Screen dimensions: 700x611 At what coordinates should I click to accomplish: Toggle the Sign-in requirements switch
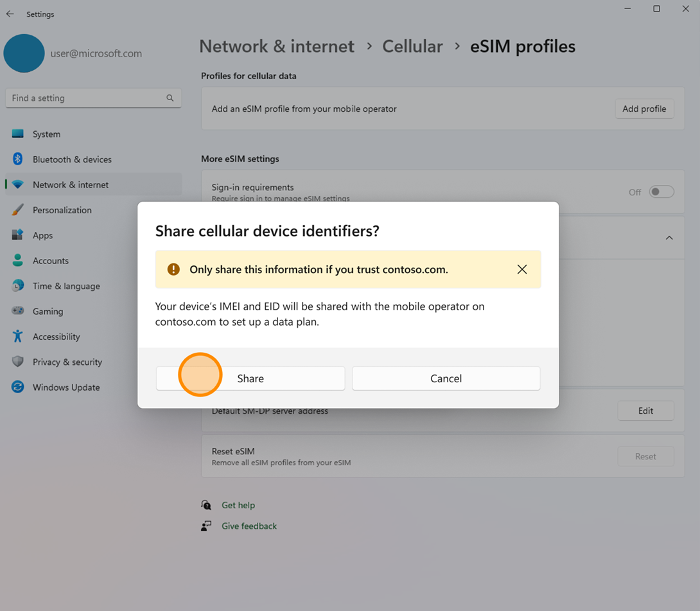(x=661, y=191)
